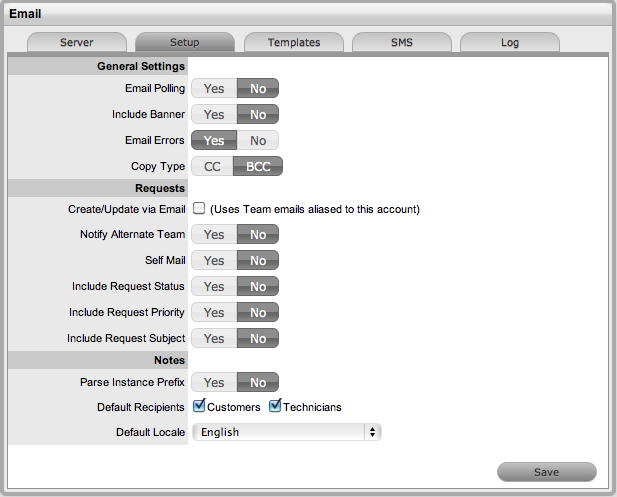Turn on Include Request Status
The image size is (617, 497).
[214, 287]
